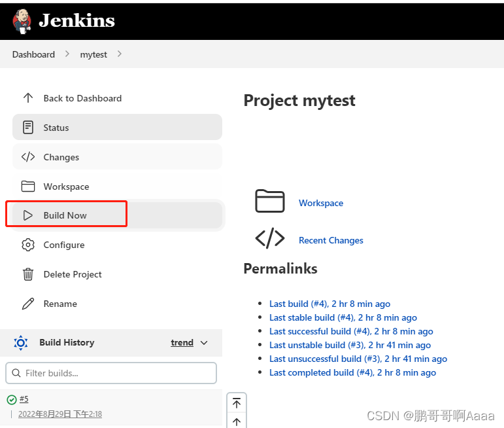Click the Filter builds search field
This screenshot has height=428, width=504.
111,373
